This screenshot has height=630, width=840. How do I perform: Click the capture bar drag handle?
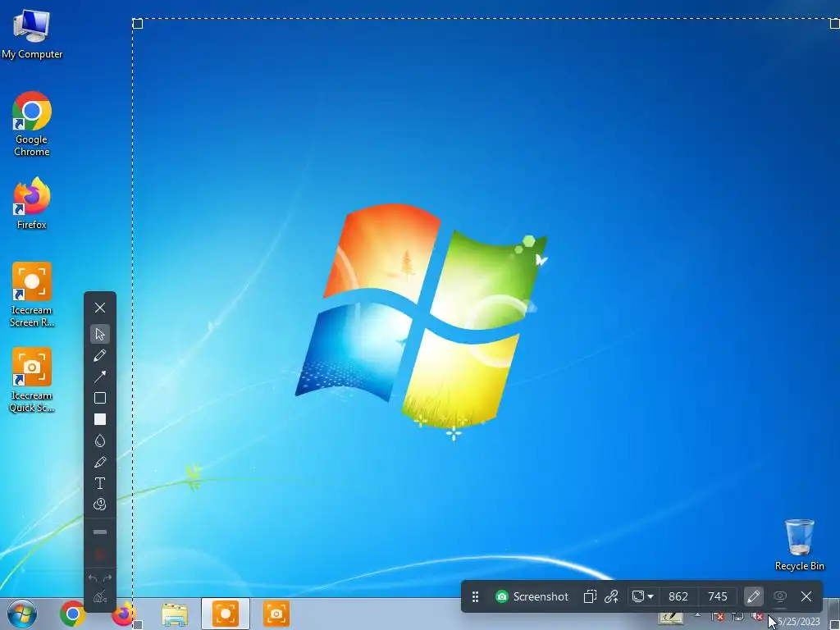475,597
